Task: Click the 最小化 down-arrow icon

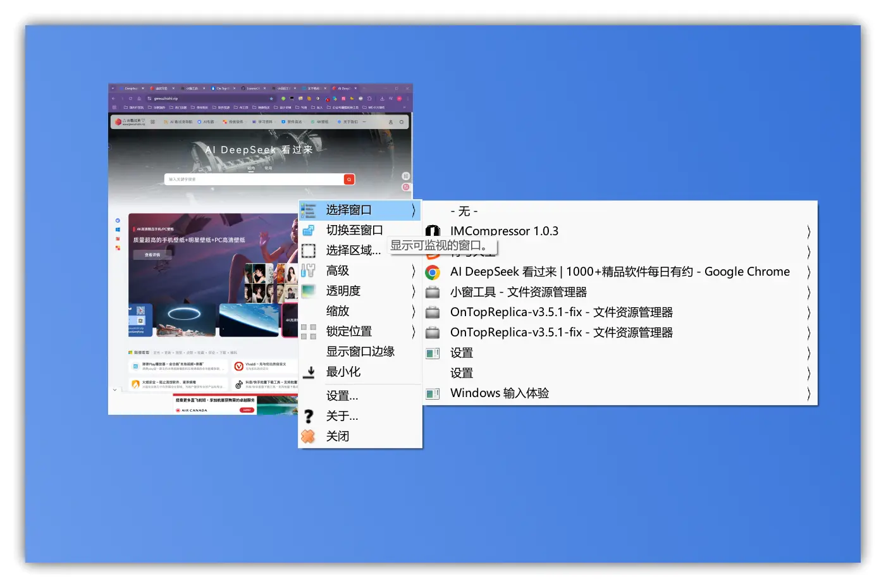Action: point(309,372)
